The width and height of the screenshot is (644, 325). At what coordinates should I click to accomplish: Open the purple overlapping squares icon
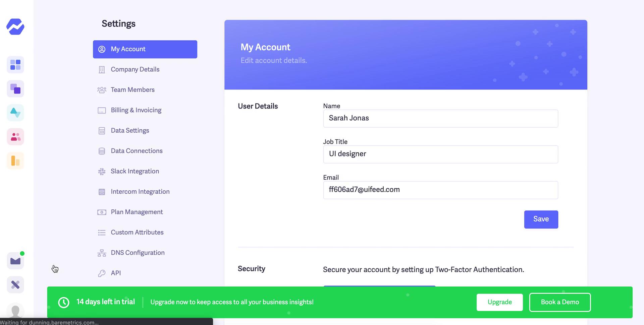[x=15, y=89]
